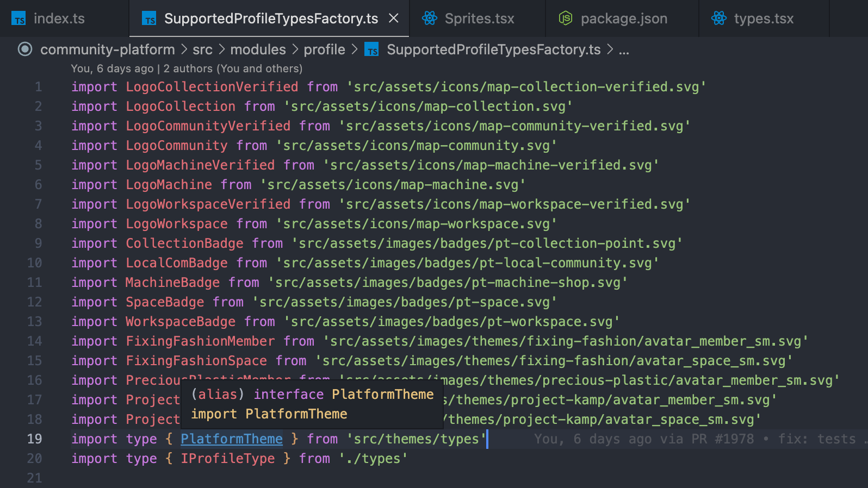Click SpaceBadge identifier on line 12

tap(165, 302)
